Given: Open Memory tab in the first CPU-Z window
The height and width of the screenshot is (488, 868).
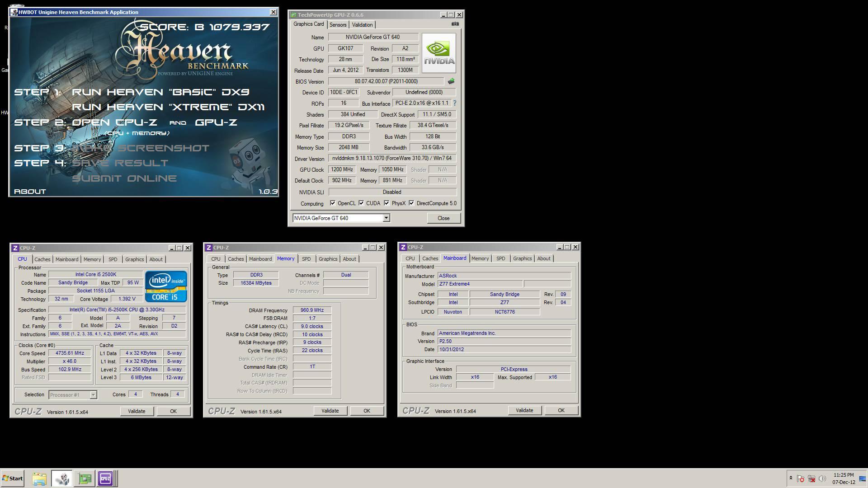Looking at the screenshot, I should (92, 259).
